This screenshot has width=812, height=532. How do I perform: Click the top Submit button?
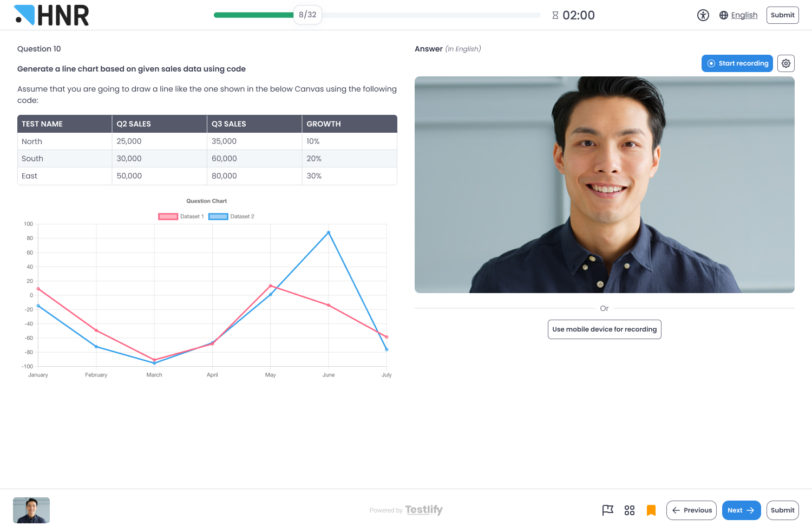[783, 15]
